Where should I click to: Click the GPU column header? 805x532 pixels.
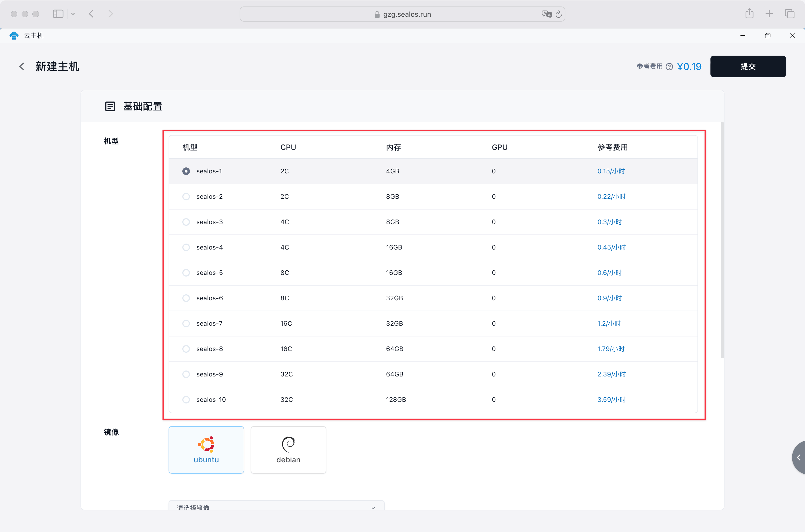point(499,147)
